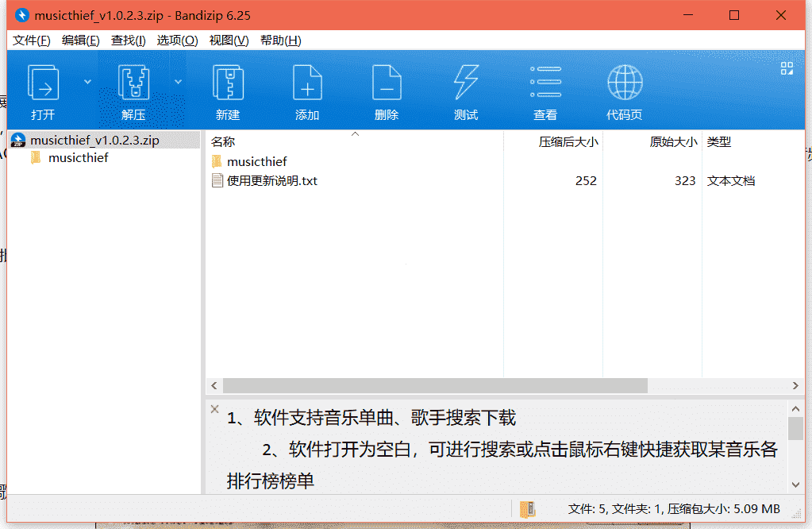Viewport: 812px width, 529px height.
Task: Click the Extract (解压) toolbar icon
Action: pyautogui.click(x=133, y=83)
